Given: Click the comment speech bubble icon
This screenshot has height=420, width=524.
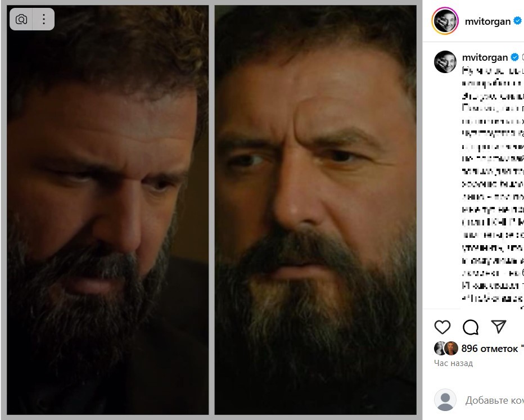Looking at the screenshot, I should 471,327.
